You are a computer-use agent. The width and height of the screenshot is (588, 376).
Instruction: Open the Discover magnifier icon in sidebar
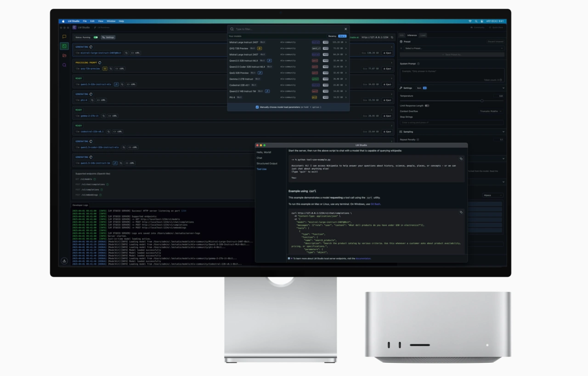64,65
